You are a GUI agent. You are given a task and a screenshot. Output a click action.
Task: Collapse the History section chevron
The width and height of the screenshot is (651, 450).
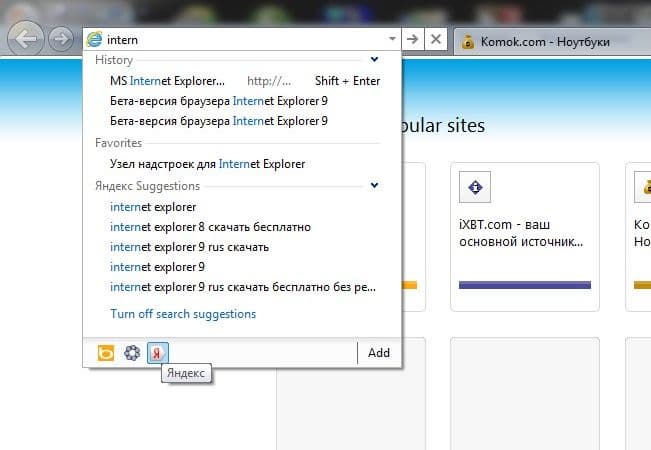374,59
